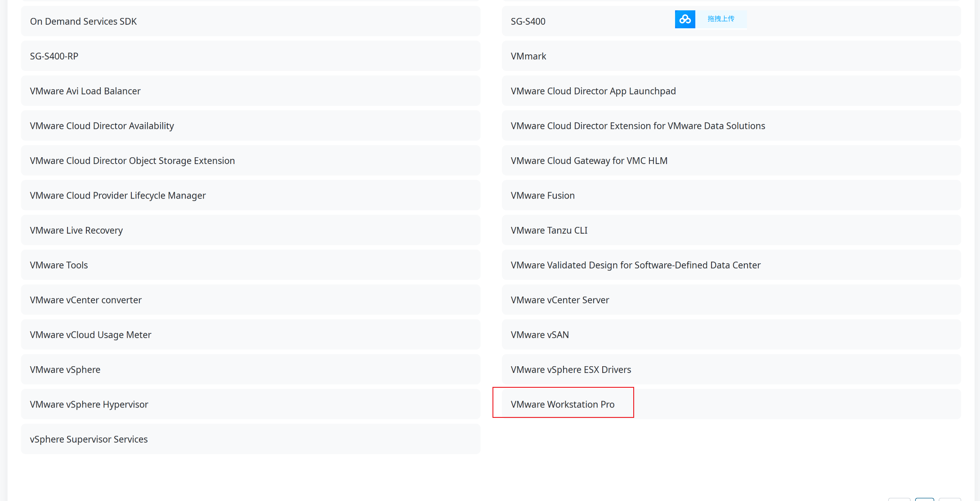Image resolution: width=980 pixels, height=501 pixels.
Task: Select VMware Fusion from the list
Action: [542, 195]
